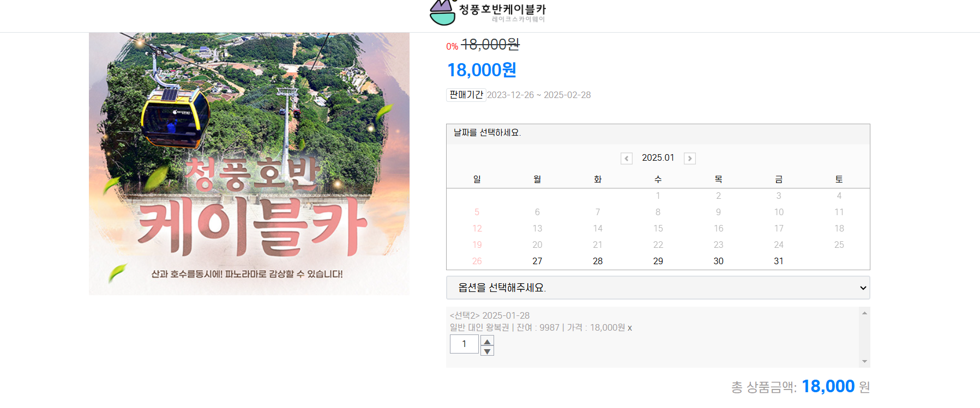Viewport: 980px width, 408px height.
Task: Click the struck-through 18,000원 original price
Action: coord(490,44)
